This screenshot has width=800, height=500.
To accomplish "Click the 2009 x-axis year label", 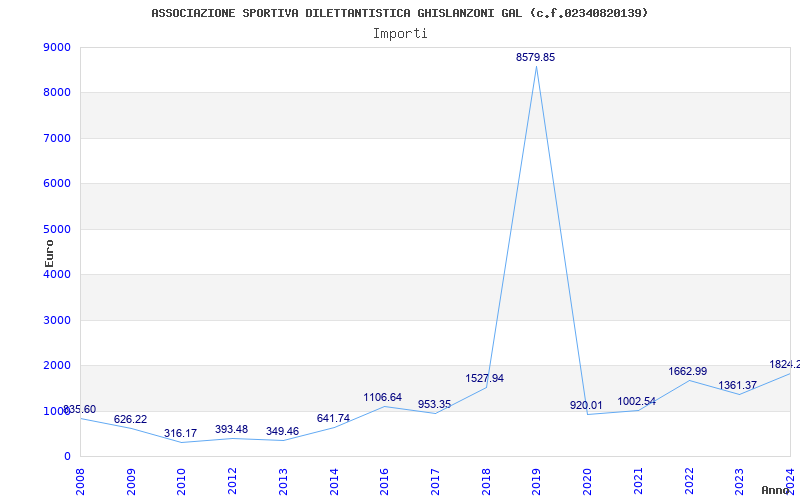I will (x=131, y=481).
